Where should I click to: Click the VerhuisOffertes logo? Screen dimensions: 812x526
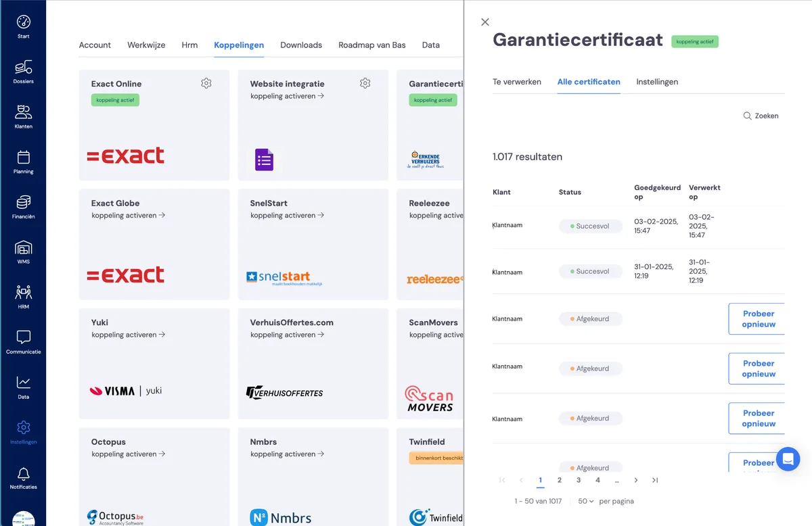285,392
